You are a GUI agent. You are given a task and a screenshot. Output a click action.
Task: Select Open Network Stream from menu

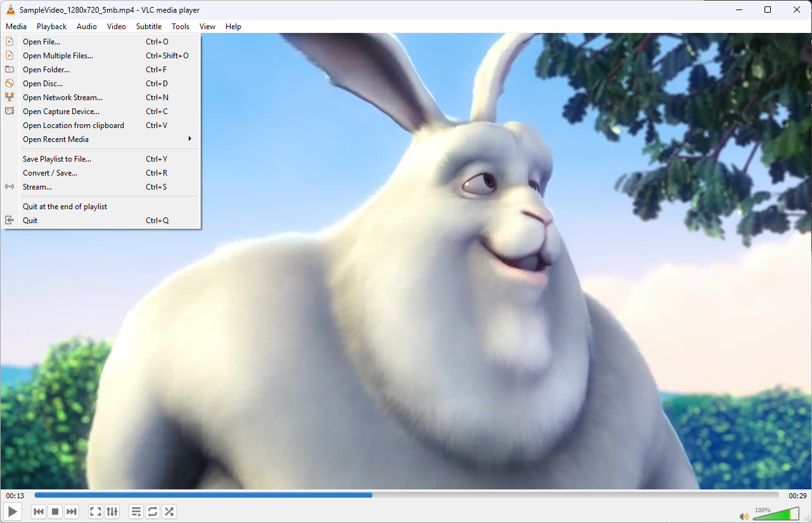[62, 98]
